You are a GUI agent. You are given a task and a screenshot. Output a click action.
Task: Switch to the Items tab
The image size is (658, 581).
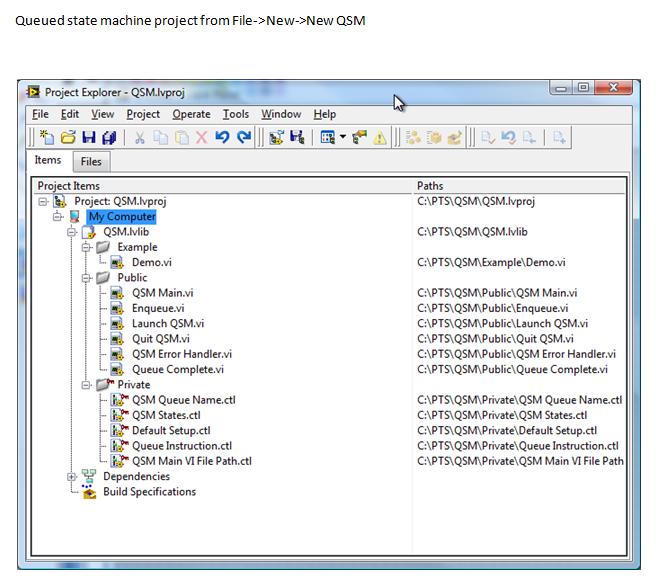click(48, 160)
